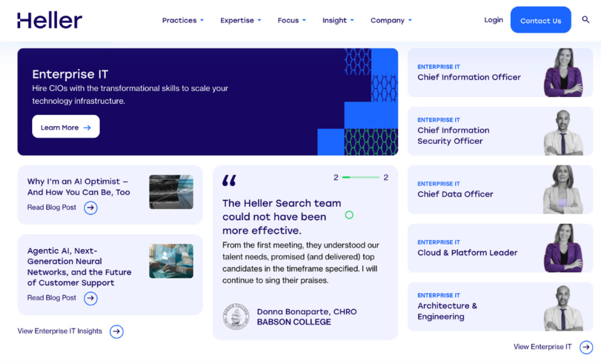The height and width of the screenshot is (364, 601).
Task: Open the Expertise dropdown menu
Action: pos(240,20)
